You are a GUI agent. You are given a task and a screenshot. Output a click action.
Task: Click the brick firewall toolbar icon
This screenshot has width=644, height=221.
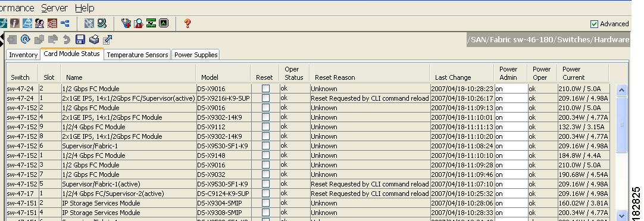[52, 23]
